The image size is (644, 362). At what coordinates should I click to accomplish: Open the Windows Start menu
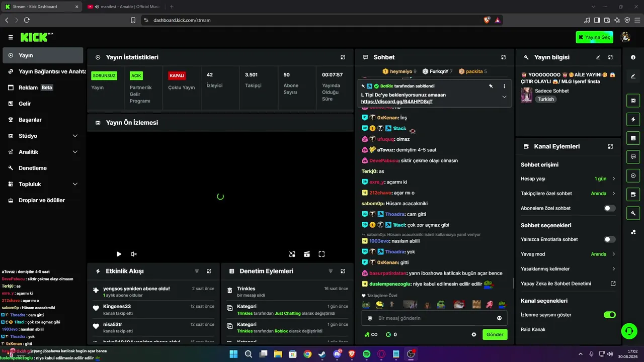pos(233,354)
